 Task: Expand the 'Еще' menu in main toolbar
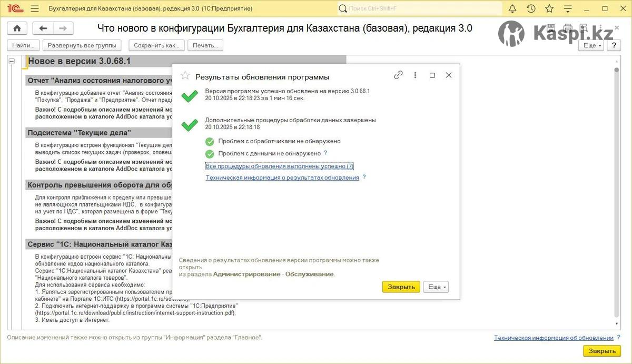click(592, 45)
